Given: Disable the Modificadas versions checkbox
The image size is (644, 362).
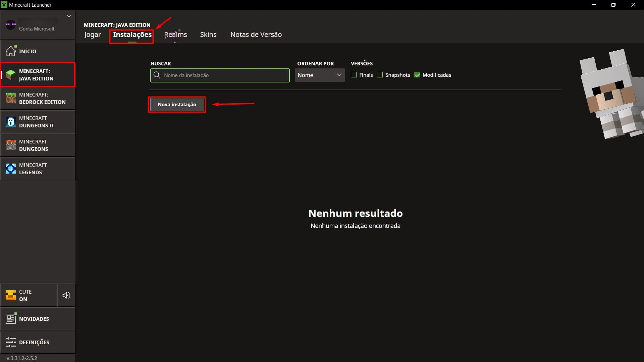Looking at the screenshot, I should click(x=418, y=75).
